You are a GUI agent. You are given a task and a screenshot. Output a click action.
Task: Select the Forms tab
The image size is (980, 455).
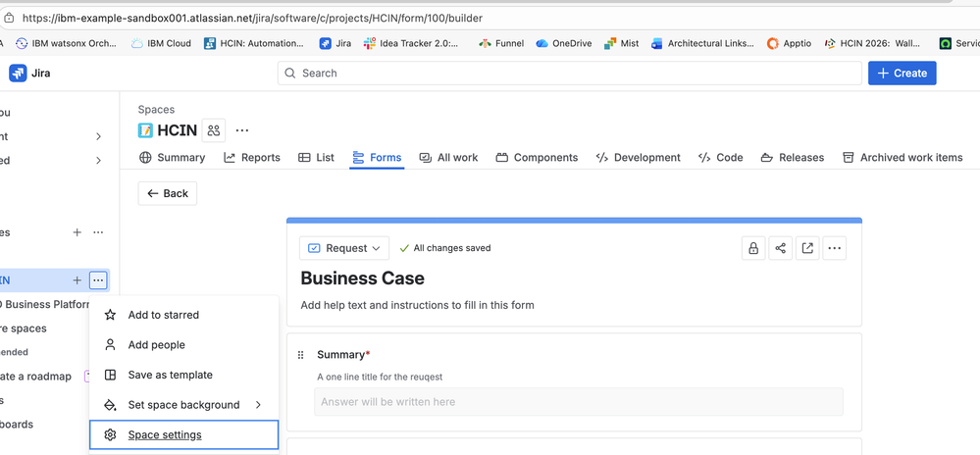[377, 158]
